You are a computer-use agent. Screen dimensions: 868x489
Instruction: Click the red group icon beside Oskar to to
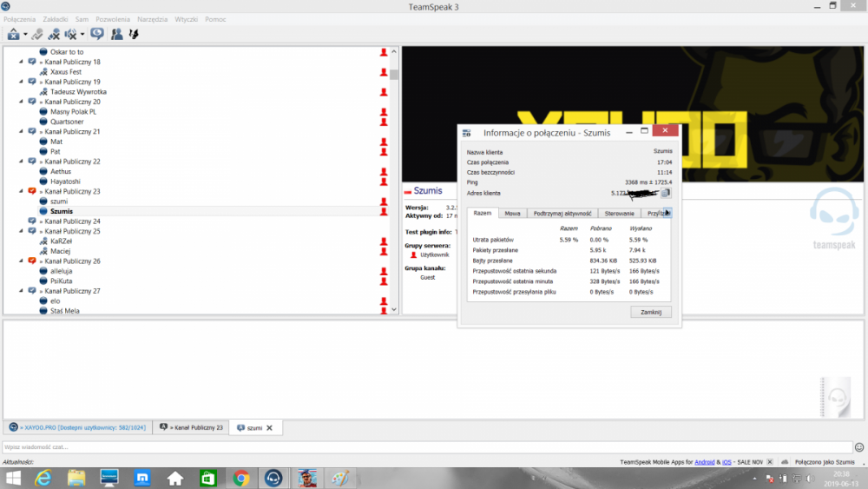pyautogui.click(x=384, y=52)
